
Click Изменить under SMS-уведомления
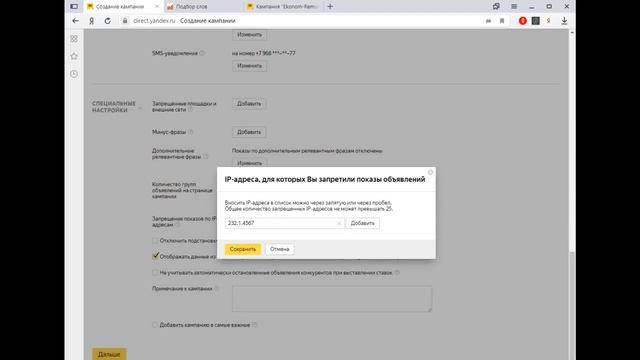[x=249, y=66]
